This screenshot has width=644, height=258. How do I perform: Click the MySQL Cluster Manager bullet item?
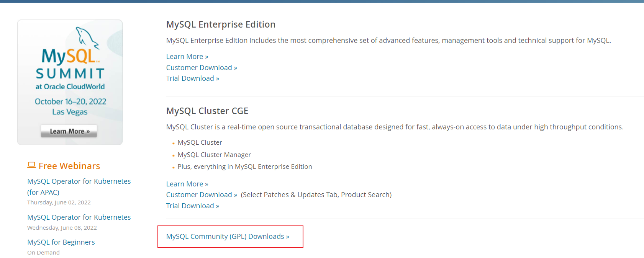coord(214,155)
